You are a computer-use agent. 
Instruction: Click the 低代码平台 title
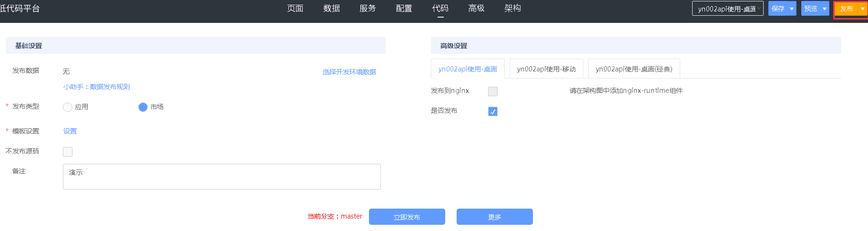tap(20, 9)
